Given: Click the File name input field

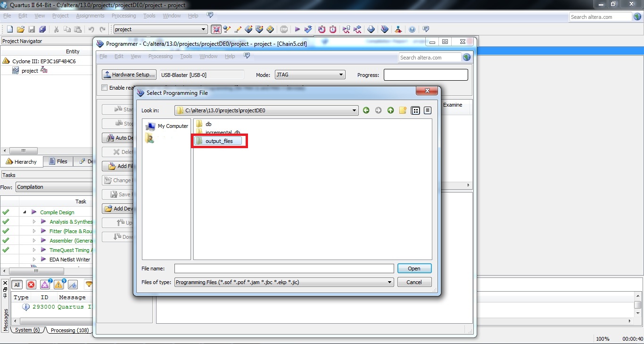Looking at the screenshot, I should tap(284, 268).
